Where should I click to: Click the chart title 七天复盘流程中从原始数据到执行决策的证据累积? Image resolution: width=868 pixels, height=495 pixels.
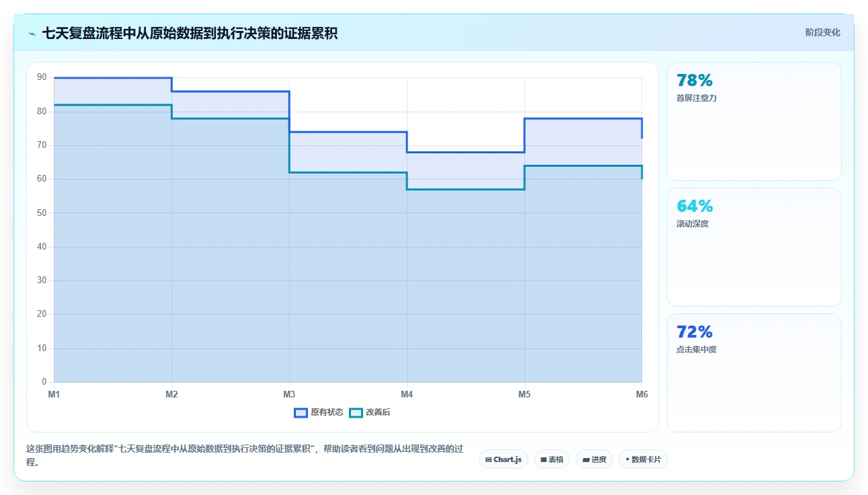(x=190, y=33)
